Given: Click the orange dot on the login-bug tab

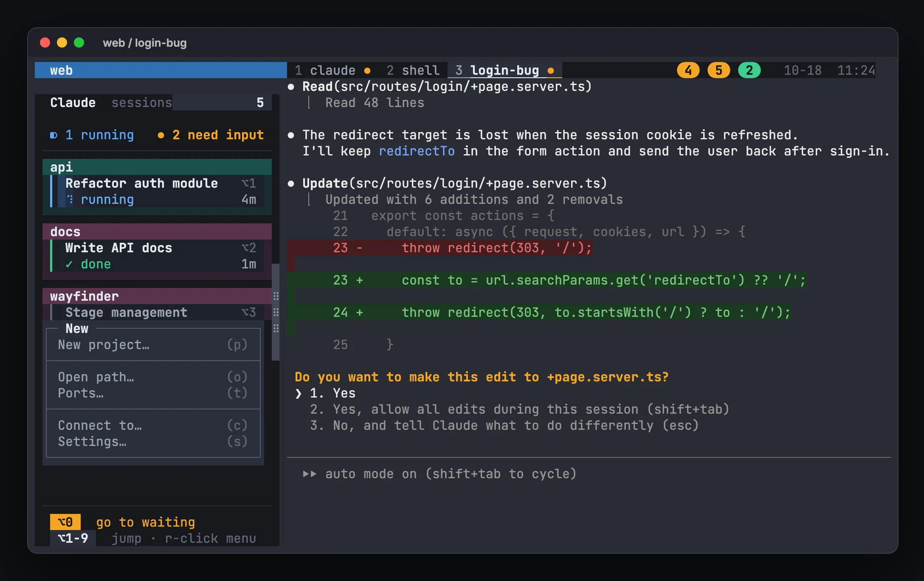Looking at the screenshot, I should click(551, 71).
